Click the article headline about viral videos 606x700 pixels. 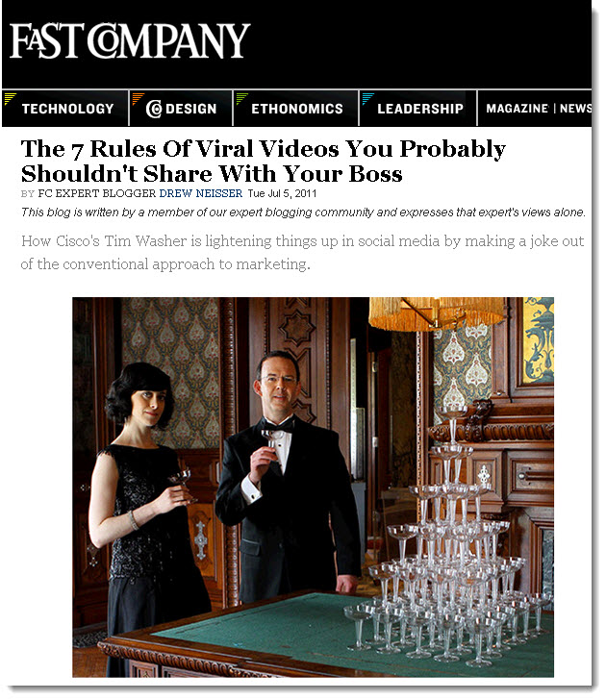coord(263,162)
